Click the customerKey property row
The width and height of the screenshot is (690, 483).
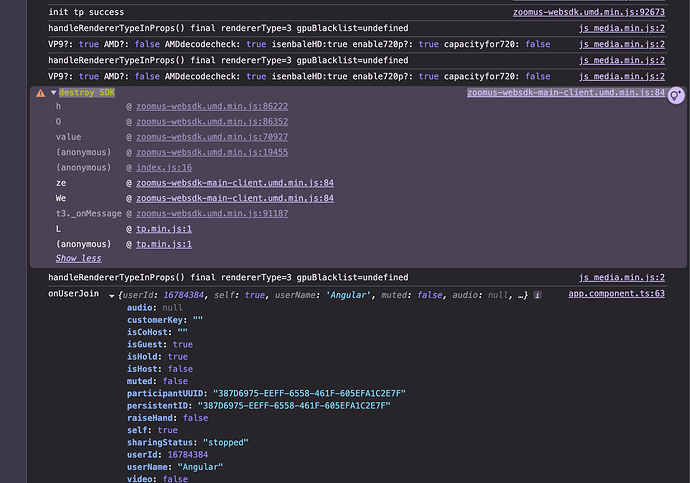point(165,320)
